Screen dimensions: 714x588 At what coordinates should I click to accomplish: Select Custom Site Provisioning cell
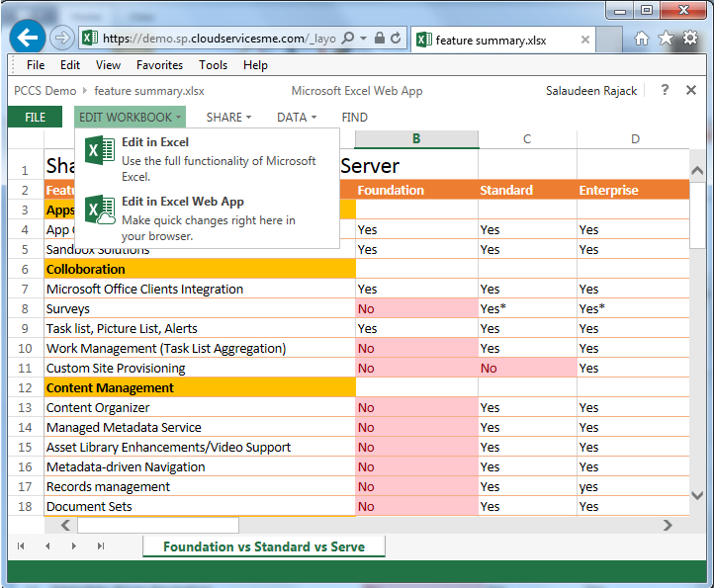200,369
